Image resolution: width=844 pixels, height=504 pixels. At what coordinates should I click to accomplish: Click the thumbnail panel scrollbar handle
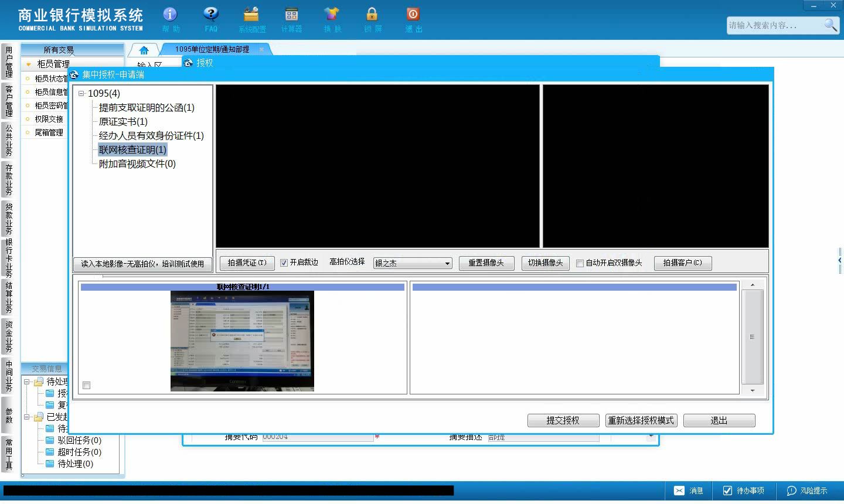(753, 337)
